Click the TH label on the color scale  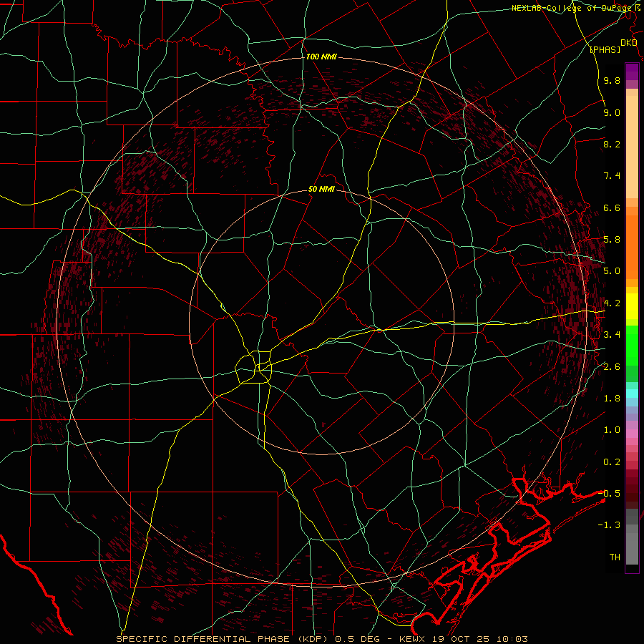point(614,557)
